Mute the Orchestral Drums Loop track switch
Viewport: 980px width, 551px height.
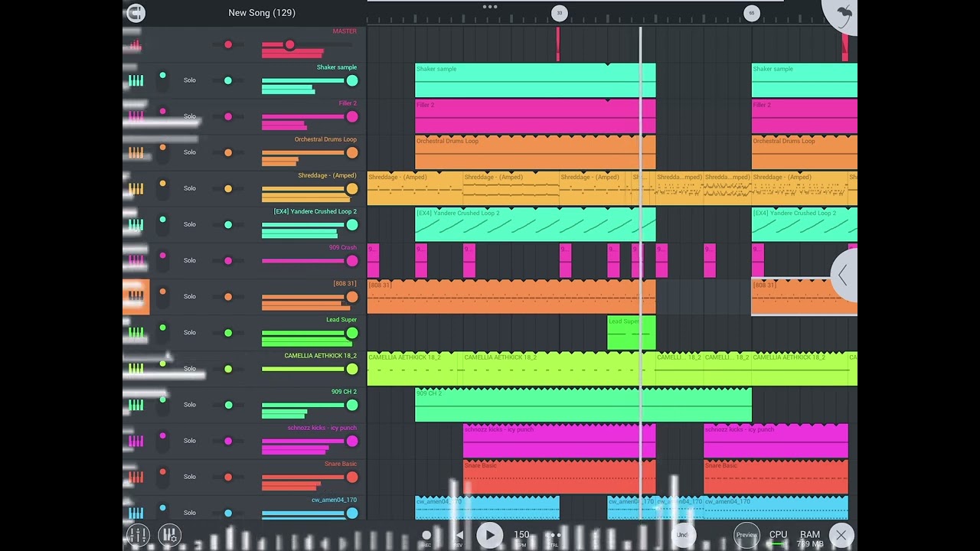click(162, 152)
